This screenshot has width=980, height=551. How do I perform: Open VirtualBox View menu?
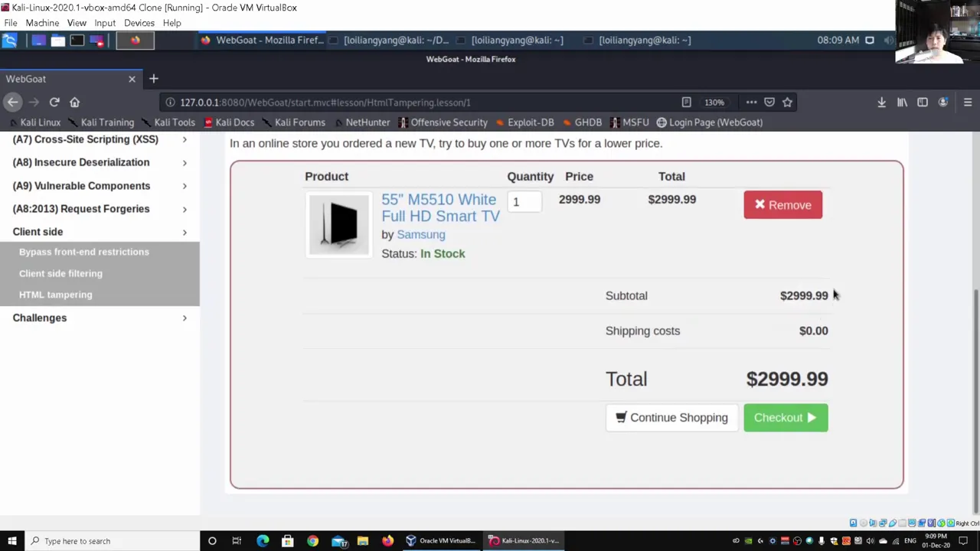[x=77, y=23]
